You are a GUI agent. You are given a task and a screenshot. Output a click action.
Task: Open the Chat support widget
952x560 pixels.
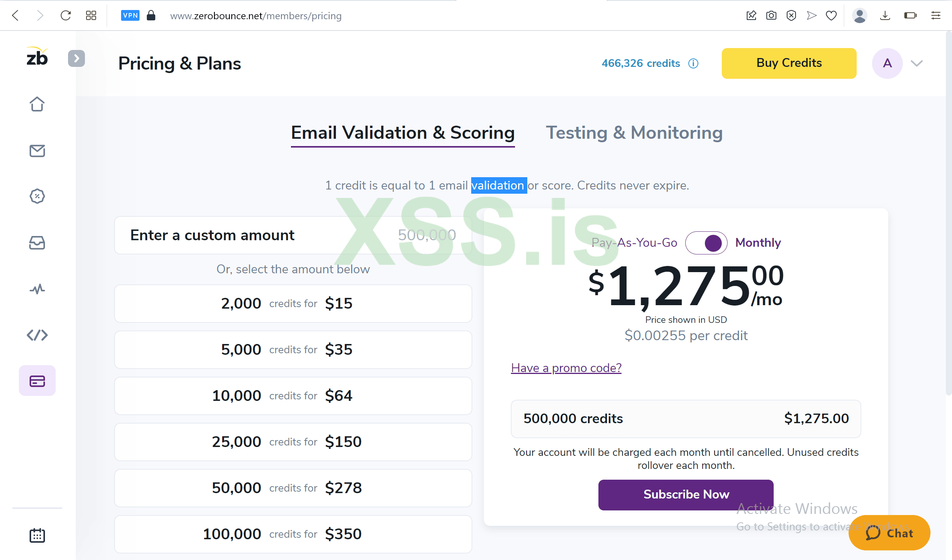point(889,533)
